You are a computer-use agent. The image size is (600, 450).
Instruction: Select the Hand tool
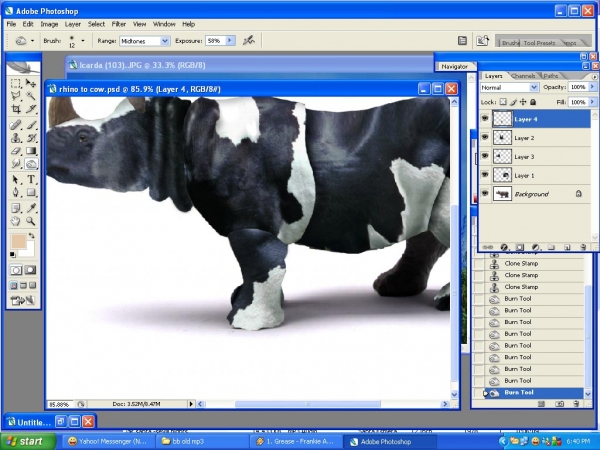(x=16, y=221)
